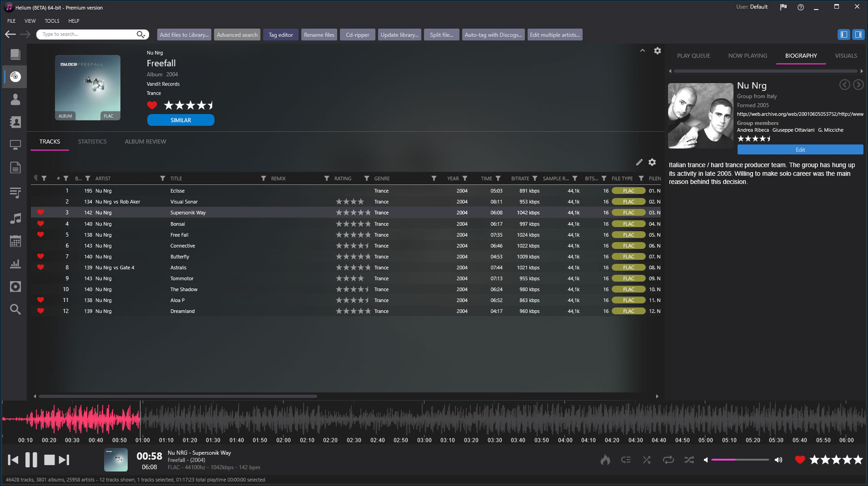Open the TITLE column filter
The height and width of the screenshot is (486, 868).
click(x=264, y=179)
